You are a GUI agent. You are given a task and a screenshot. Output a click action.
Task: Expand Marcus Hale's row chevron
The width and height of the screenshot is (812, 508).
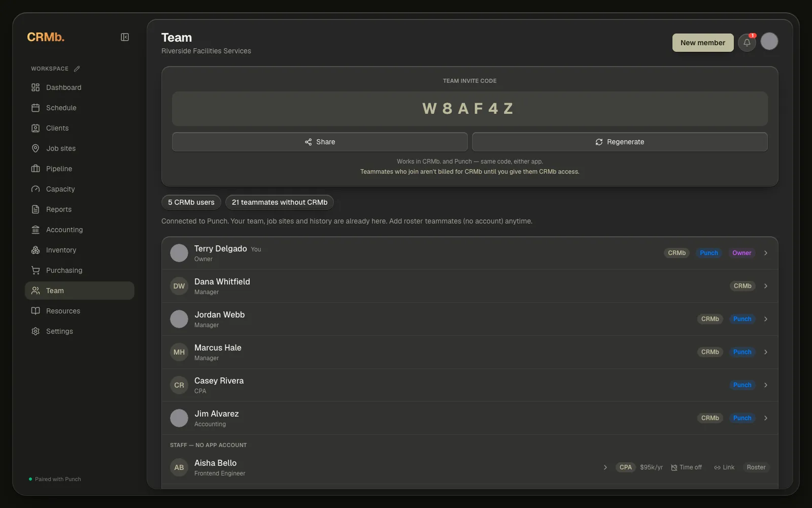pos(766,352)
